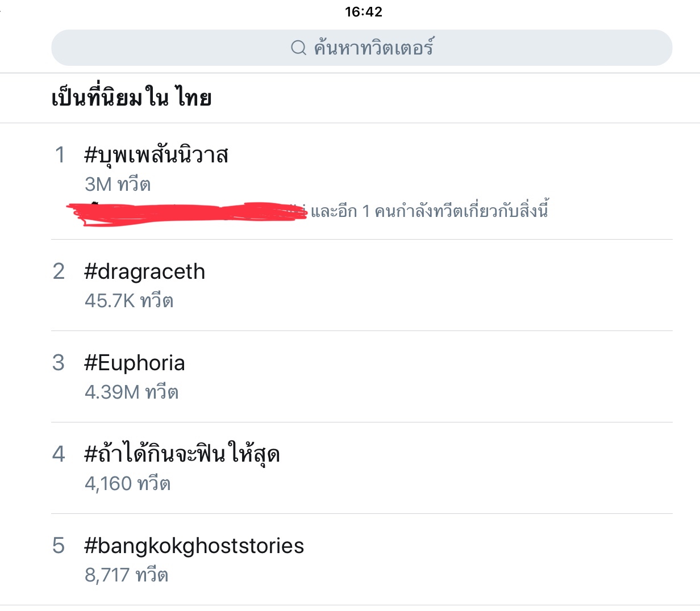Click the 8,717 ทวีต count
Image resolution: width=700 pixels, height=611 pixels.
click(x=127, y=575)
